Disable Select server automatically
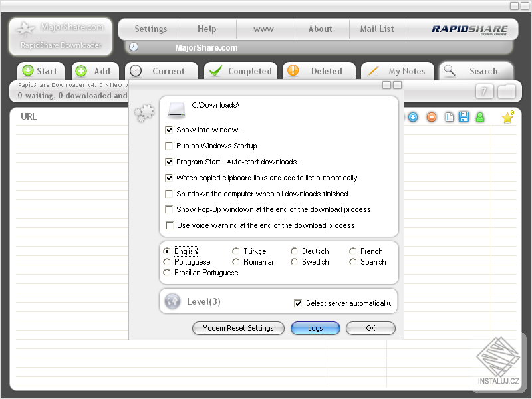Image resolution: width=532 pixels, height=399 pixels. 298,303
